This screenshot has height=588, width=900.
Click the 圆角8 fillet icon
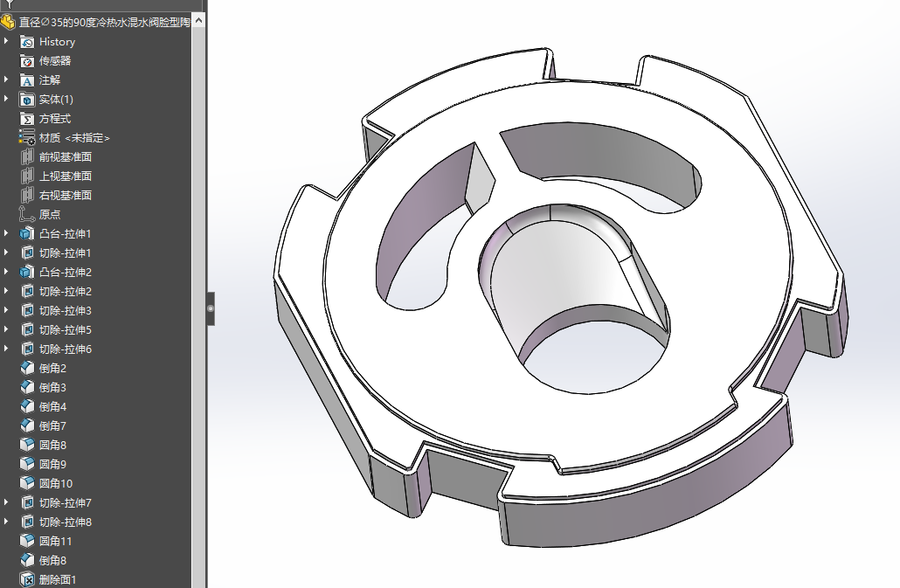(x=27, y=446)
